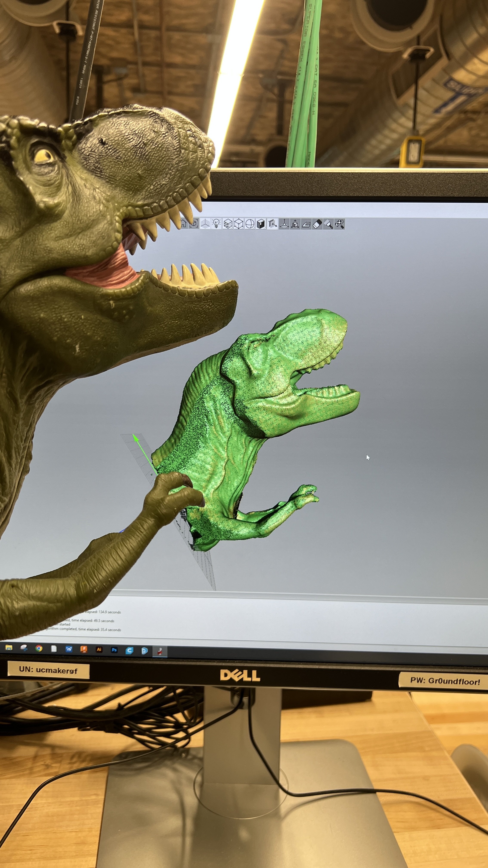Launch Adobe Illustrator from the taskbar

click(99, 649)
